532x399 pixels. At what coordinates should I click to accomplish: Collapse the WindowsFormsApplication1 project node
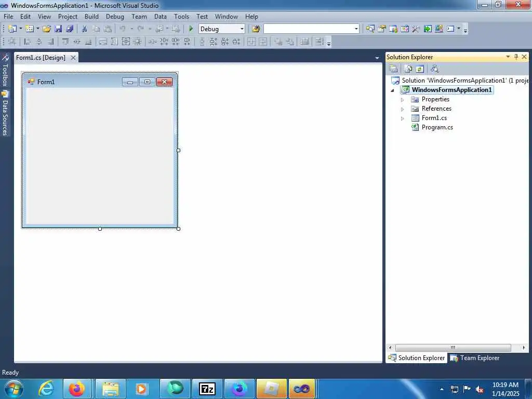click(393, 90)
